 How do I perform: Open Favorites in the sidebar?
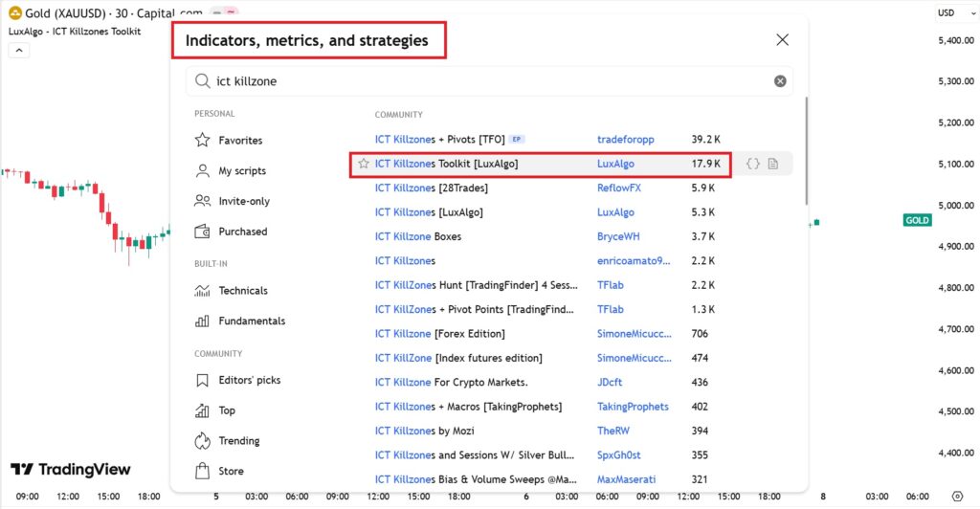coord(239,141)
